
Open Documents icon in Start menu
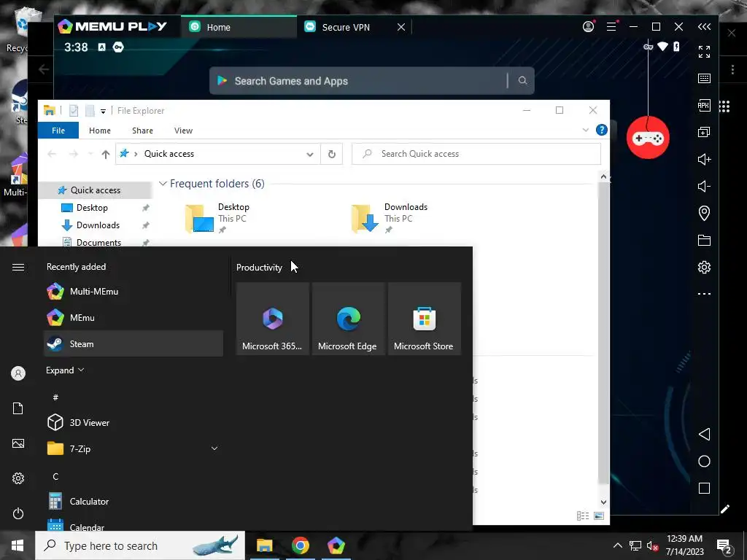click(18, 408)
